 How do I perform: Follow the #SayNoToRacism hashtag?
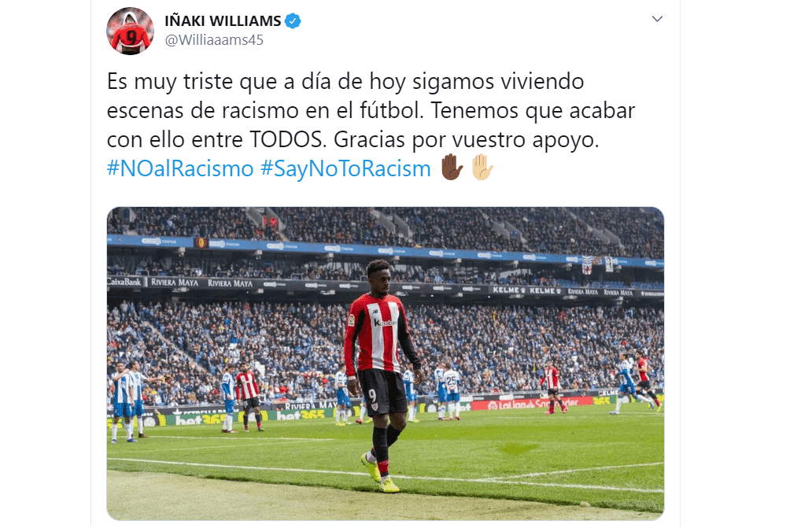click(346, 169)
